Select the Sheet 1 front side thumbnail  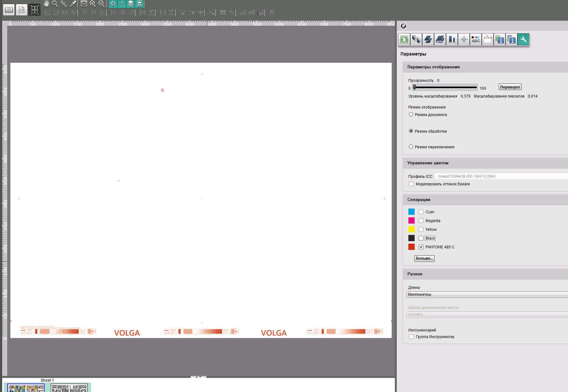pos(26,388)
